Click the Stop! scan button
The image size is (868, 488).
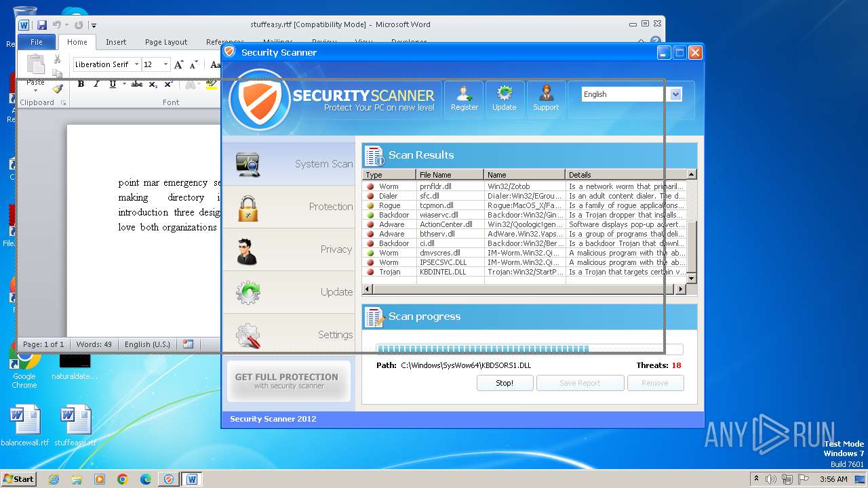coord(505,383)
